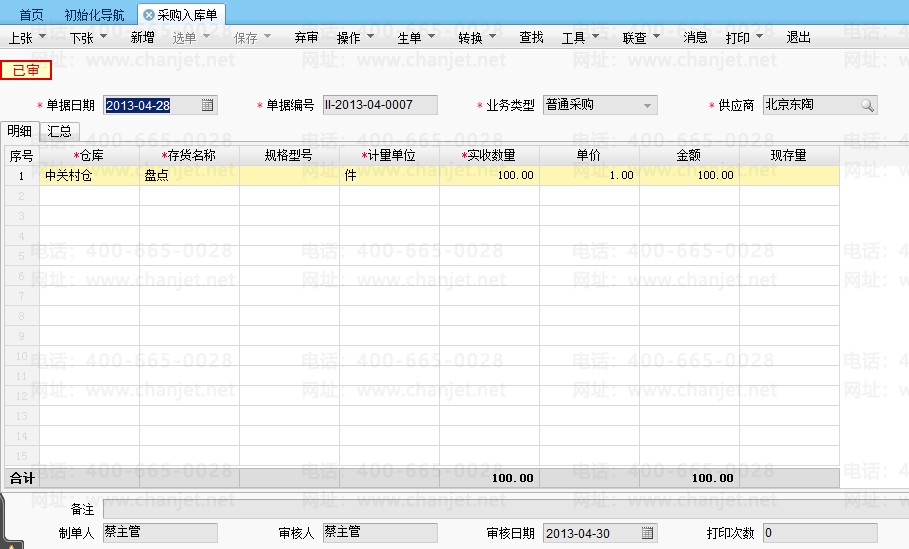Click the 单据编号 field
The image size is (909, 549).
pyautogui.click(x=380, y=105)
